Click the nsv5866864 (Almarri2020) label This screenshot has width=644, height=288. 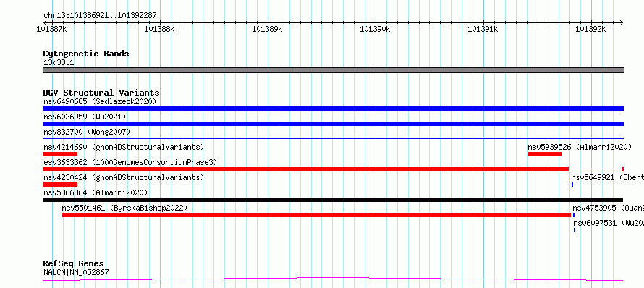coord(96,192)
